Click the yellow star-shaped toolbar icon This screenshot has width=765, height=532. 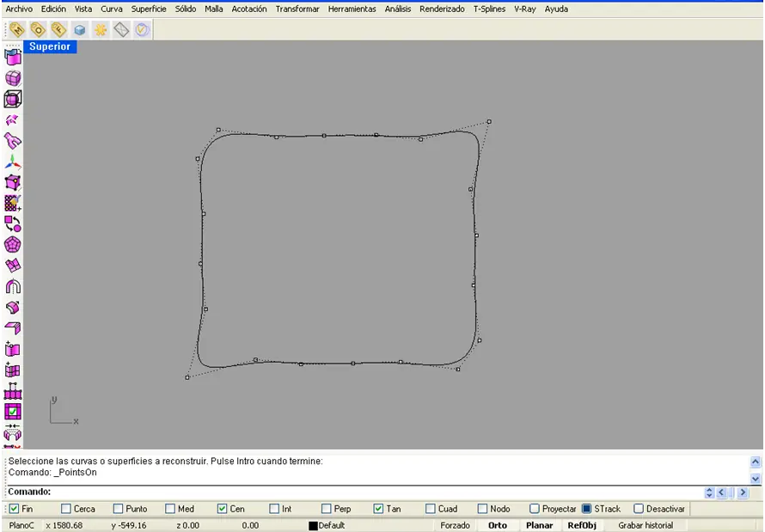pyautogui.click(x=101, y=30)
